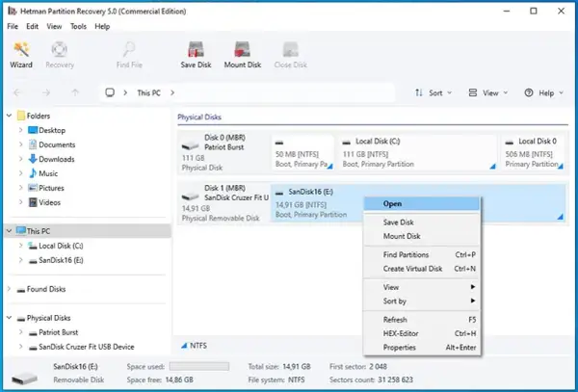This screenshot has height=392, width=578.
Task: Click the computer icon in address bar
Action: tap(110, 92)
